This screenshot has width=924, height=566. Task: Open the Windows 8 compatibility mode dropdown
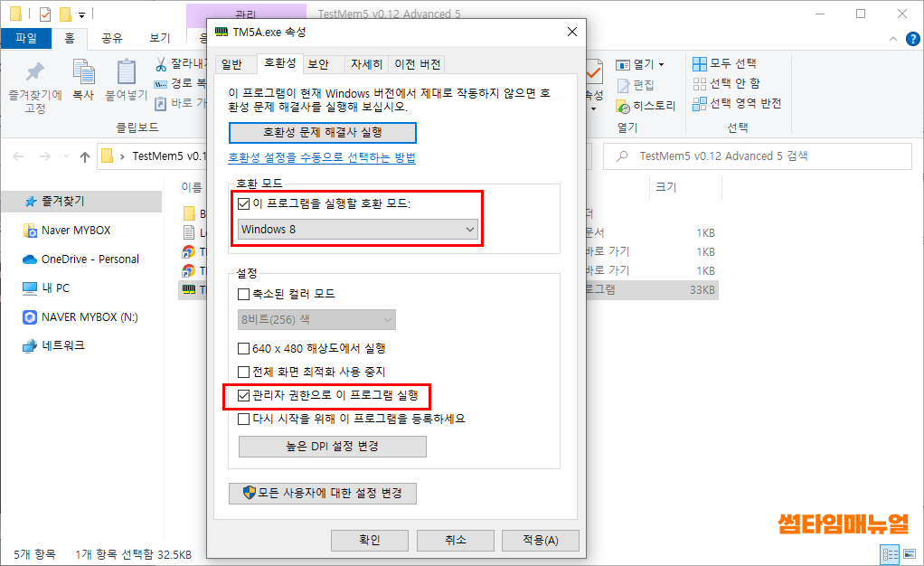(358, 230)
